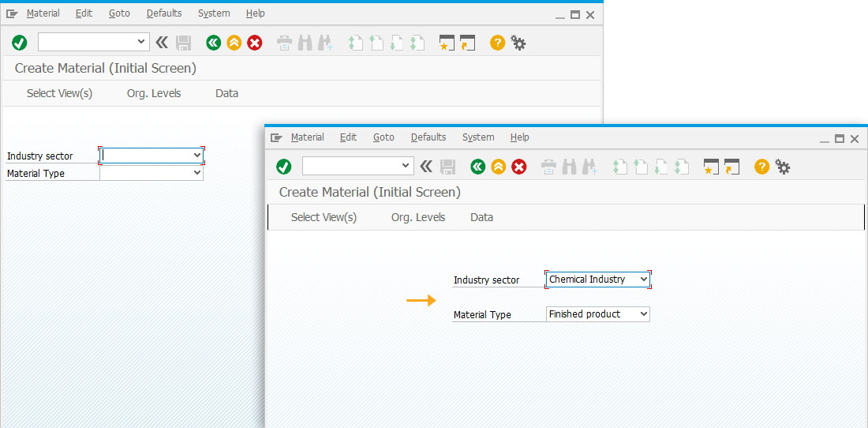This screenshot has height=428, width=868.
Task: Click yellow Exit icon in front window
Action: pos(498,167)
